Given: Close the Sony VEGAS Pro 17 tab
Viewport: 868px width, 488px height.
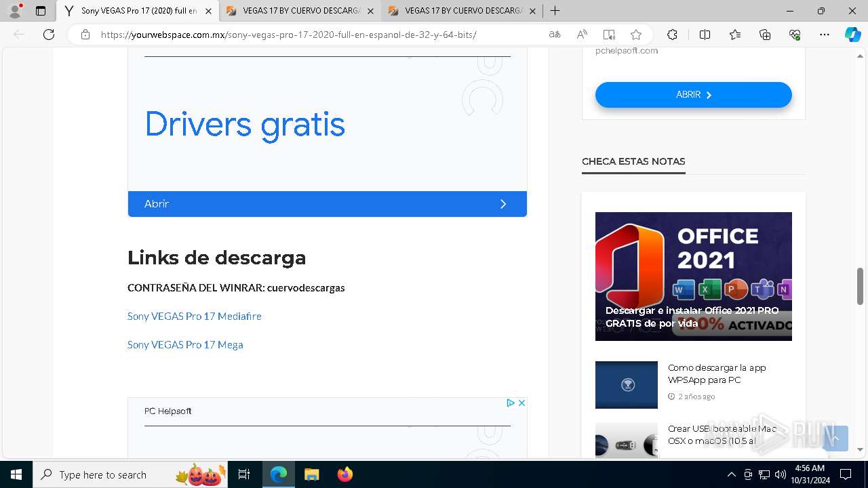Looking at the screenshot, I should [208, 11].
